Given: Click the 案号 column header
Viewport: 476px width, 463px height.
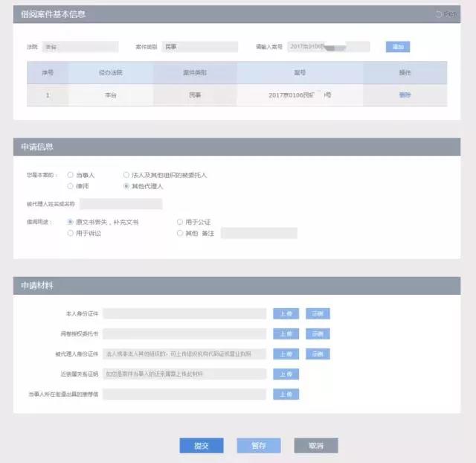Looking at the screenshot, I should tap(300, 73).
